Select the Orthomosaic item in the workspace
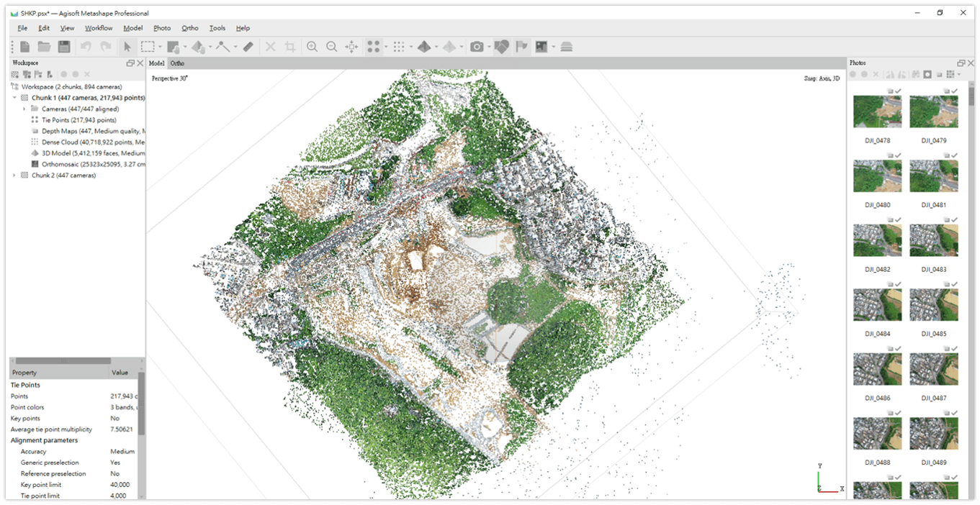Image resolution: width=980 pixels, height=505 pixels. click(x=72, y=164)
